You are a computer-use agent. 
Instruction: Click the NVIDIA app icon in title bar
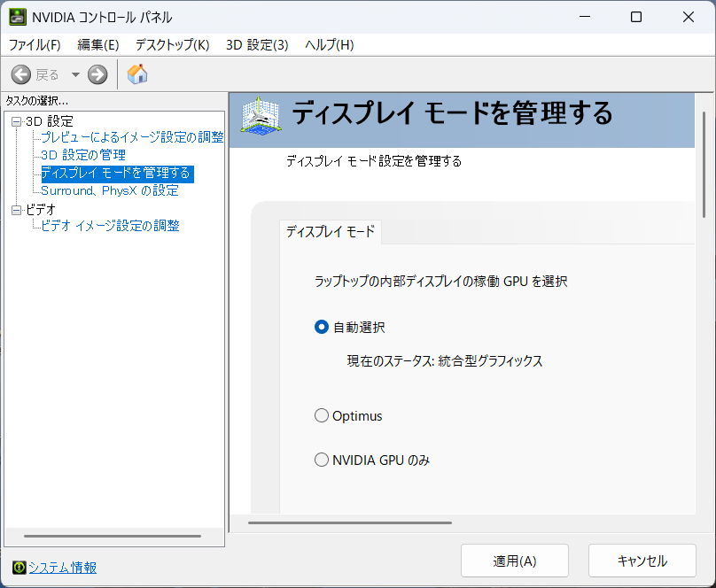click(18, 17)
